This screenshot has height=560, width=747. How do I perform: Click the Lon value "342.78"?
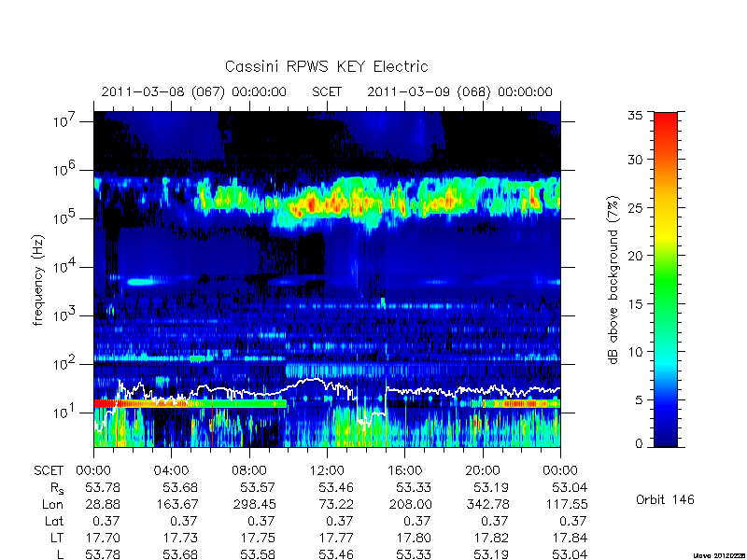(x=488, y=504)
